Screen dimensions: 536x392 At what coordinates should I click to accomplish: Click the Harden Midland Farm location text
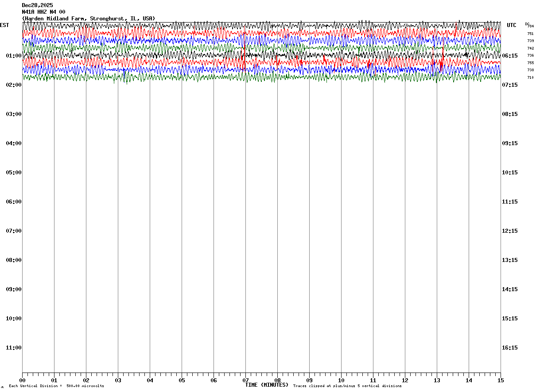[x=89, y=19]
